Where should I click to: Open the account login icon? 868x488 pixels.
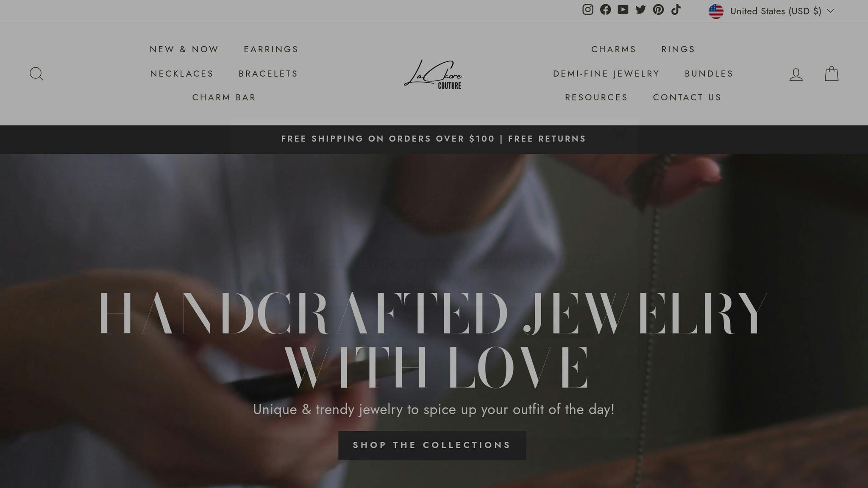[796, 74]
